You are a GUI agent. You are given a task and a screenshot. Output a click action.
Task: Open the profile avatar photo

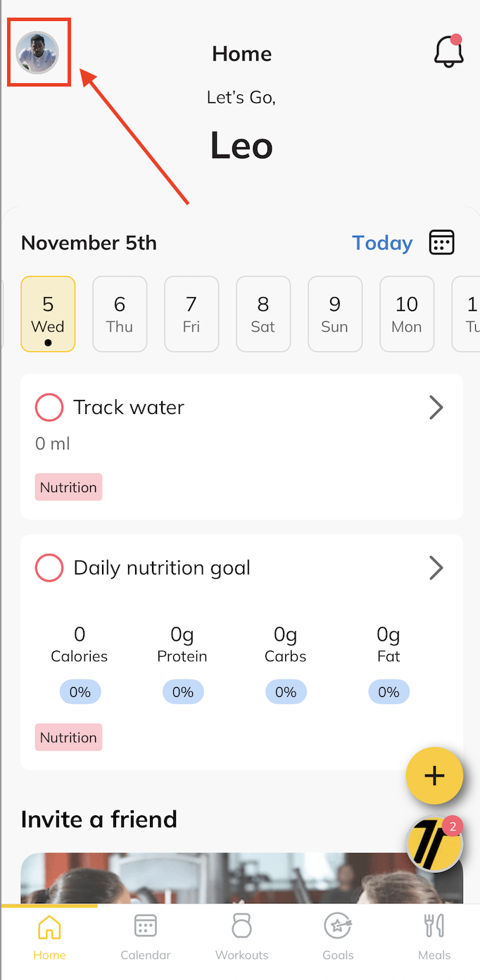[x=37, y=53]
